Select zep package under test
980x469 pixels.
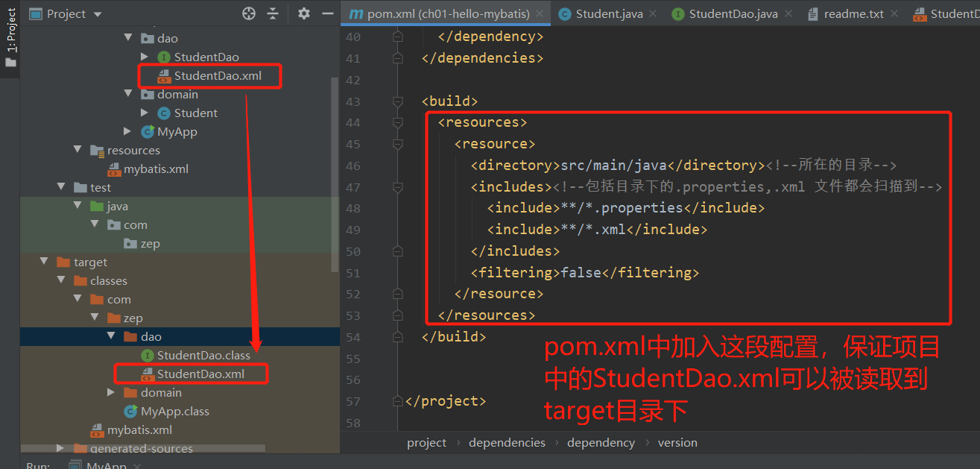pyautogui.click(x=150, y=243)
